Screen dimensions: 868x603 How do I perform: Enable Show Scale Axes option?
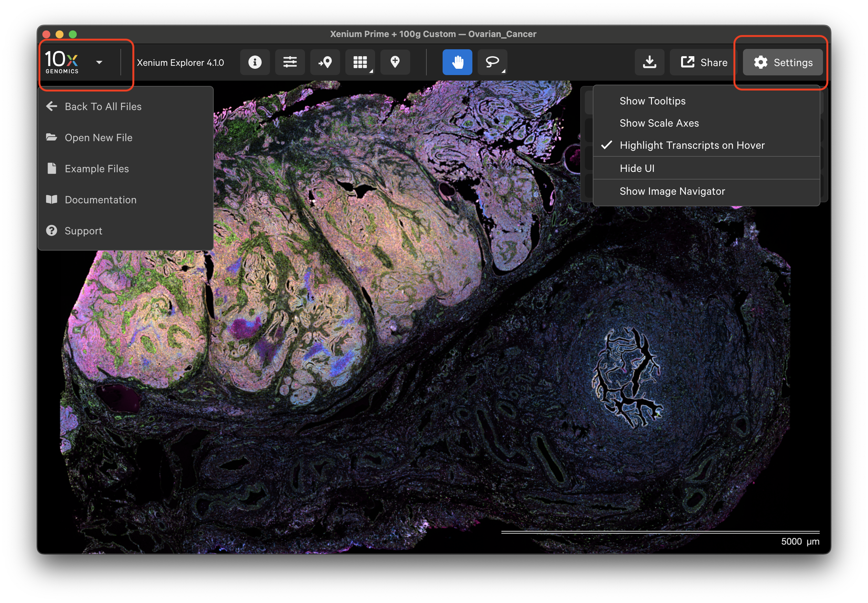coord(659,123)
